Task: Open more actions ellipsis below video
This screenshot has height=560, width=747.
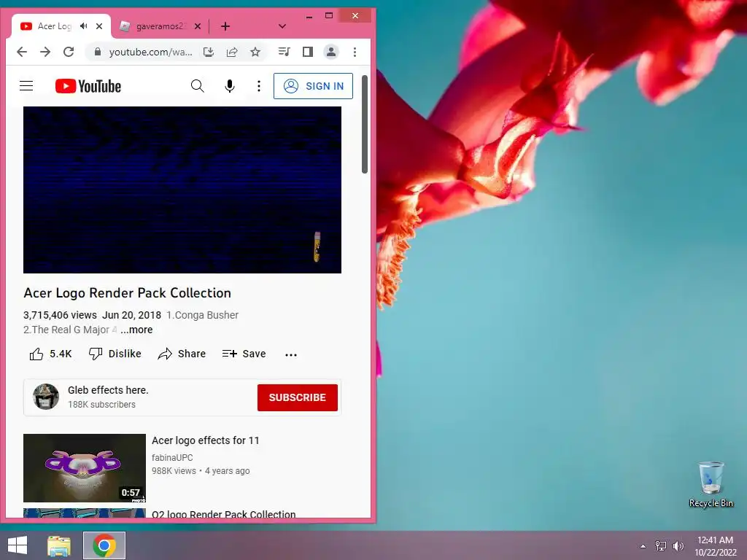Action: coord(291,354)
